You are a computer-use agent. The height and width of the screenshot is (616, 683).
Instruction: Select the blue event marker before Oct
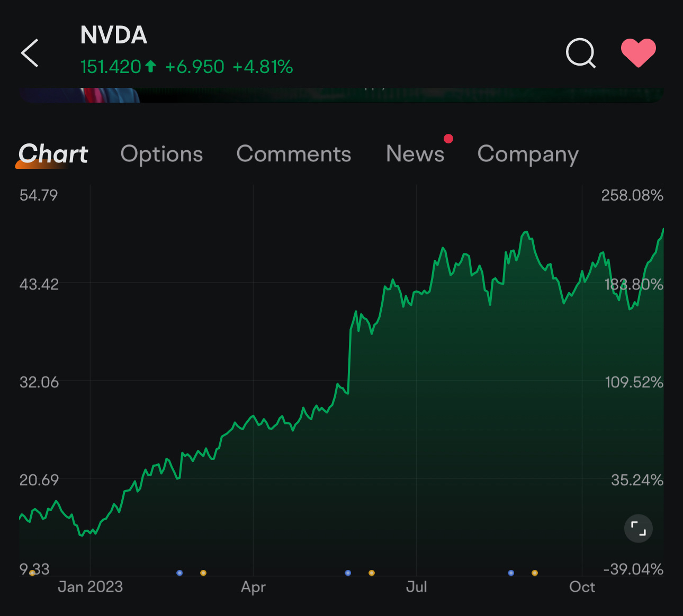click(511, 573)
